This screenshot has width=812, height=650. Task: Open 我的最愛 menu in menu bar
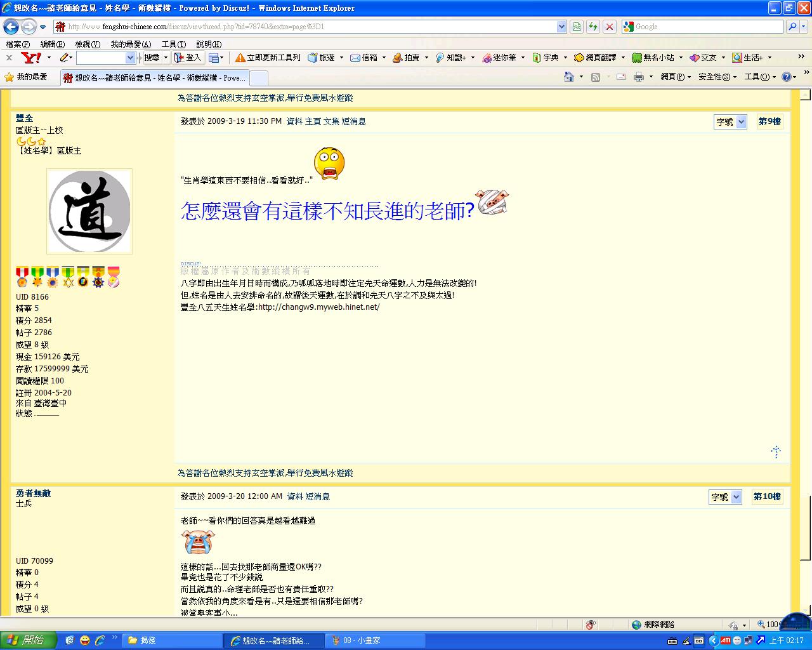[130, 44]
